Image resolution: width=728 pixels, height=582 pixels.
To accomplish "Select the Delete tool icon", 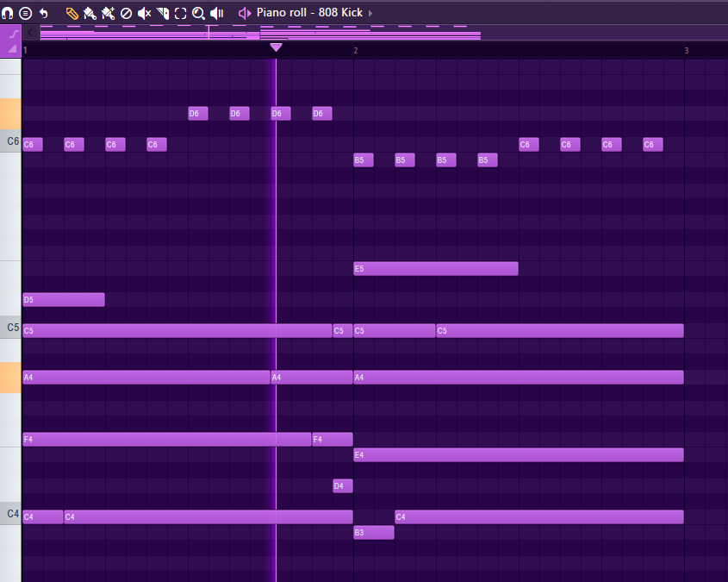I will [x=126, y=14].
